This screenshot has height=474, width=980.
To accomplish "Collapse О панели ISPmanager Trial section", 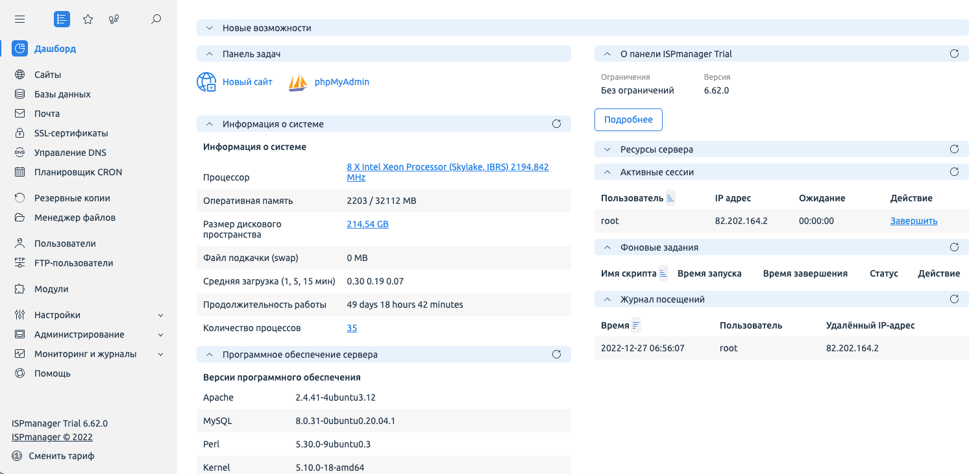I will point(607,54).
